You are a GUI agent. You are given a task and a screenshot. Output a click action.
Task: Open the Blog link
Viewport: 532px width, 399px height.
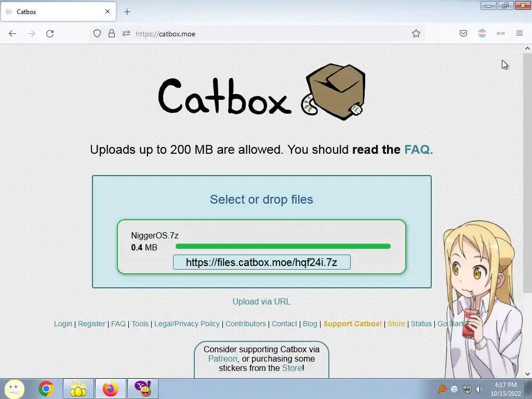tap(310, 324)
